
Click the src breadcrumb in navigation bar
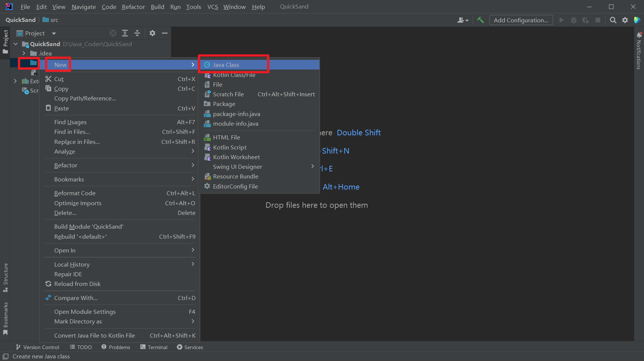[x=51, y=20]
